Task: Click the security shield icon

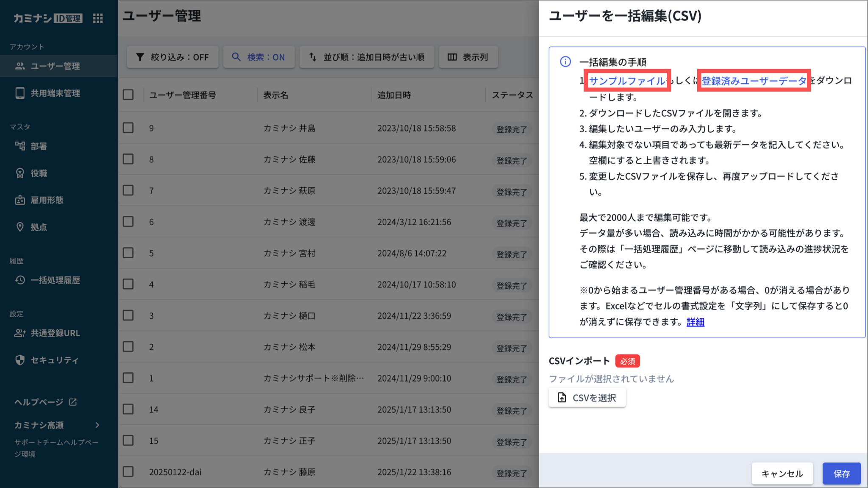Action: click(x=19, y=360)
